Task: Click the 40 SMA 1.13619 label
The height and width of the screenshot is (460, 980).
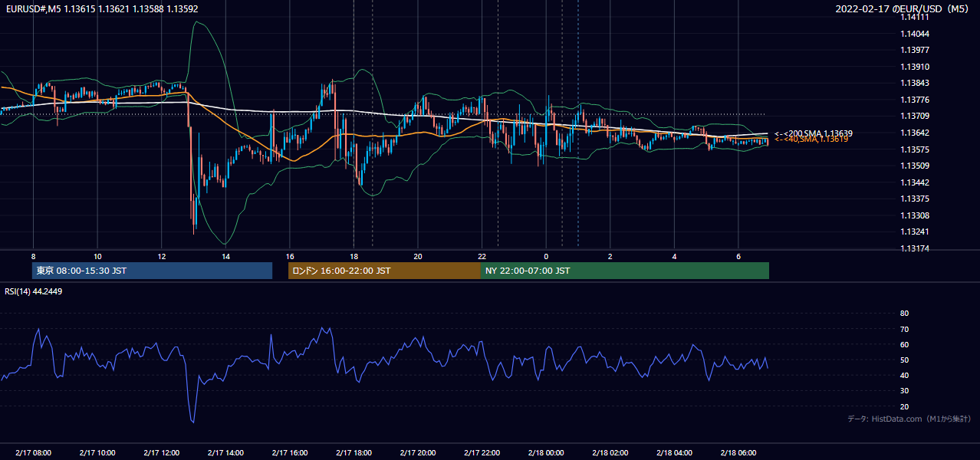Action: (x=811, y=140)
